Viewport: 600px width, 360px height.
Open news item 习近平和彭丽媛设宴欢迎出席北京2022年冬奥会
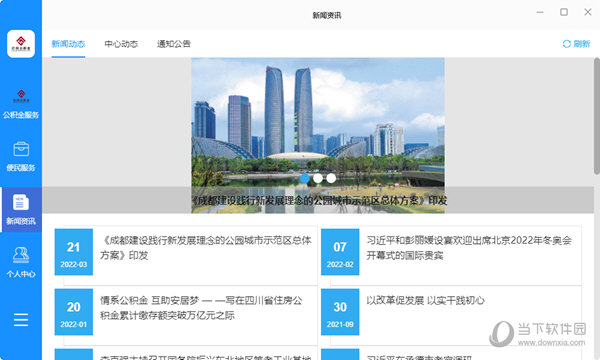pos(469,248)
